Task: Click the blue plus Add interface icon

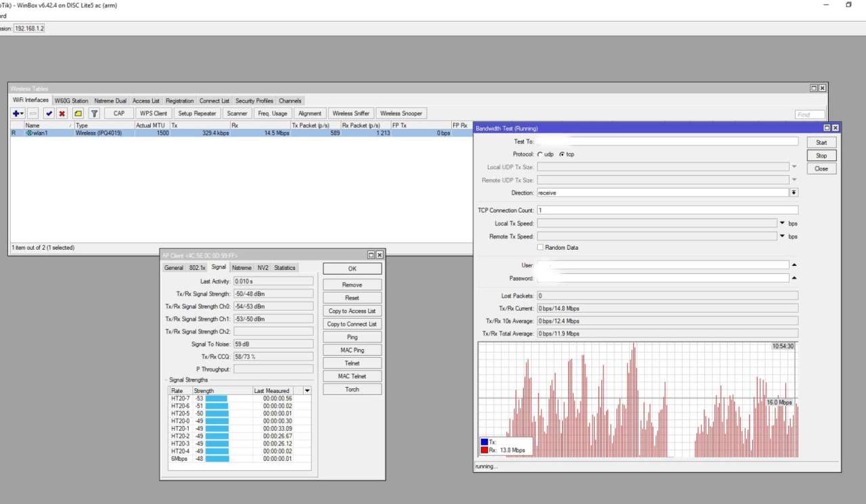Action: pos(16,114)
